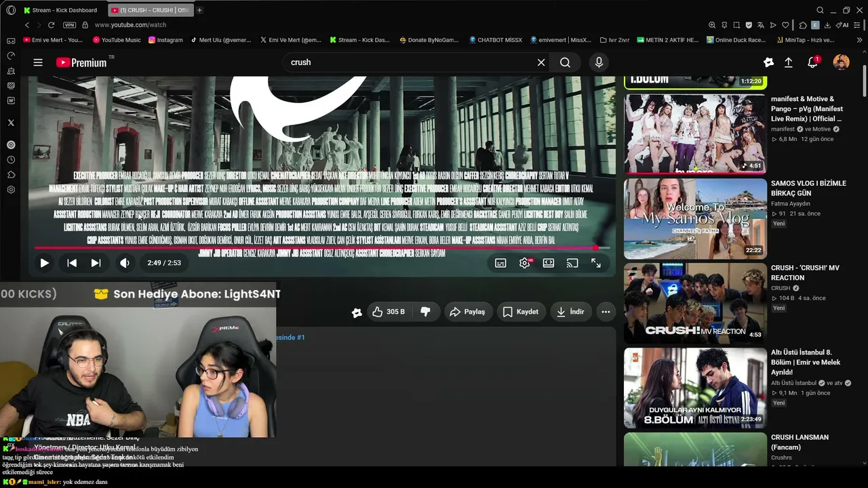The height and width of the screenshot is (488, 868).
Task: Open CRUSH! MV REACTION thumbnail
Action: pyautogui.click(x=695, y=303)
